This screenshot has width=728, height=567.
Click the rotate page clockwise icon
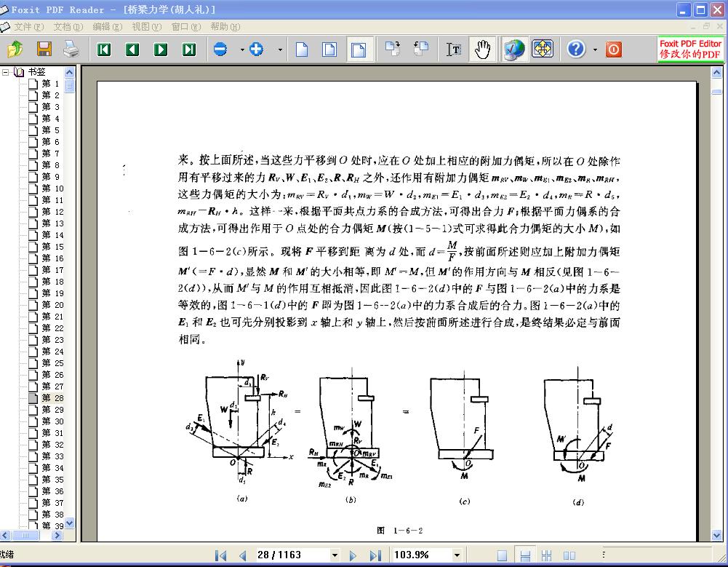[393, 49]
